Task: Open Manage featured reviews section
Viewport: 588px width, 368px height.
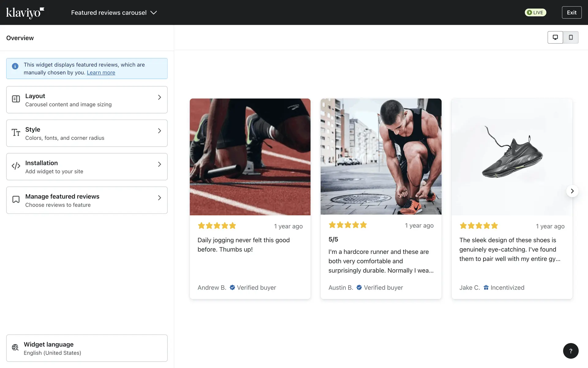Action: pyautogui.click(x=87, y=200)
